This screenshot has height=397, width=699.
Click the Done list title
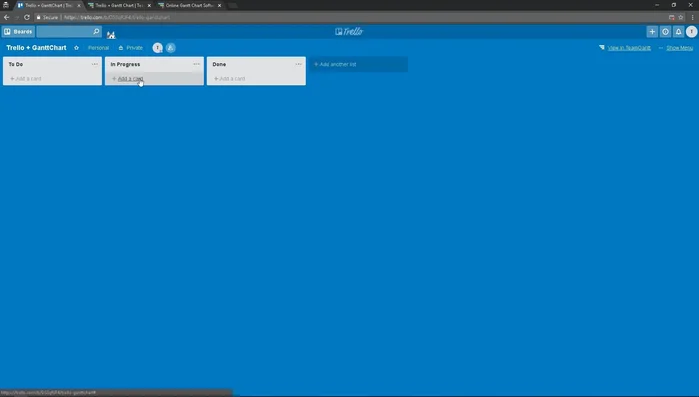click(x=219, y=64)
